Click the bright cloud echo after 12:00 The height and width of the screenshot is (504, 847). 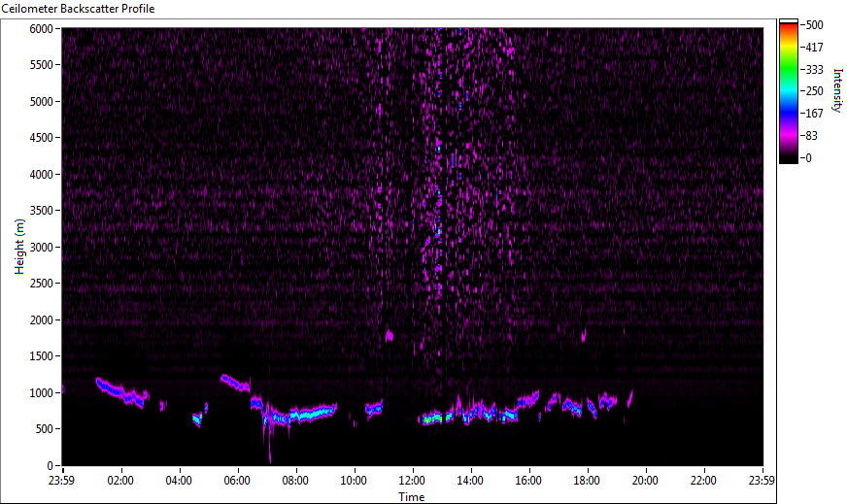click(x=431, y=419)
